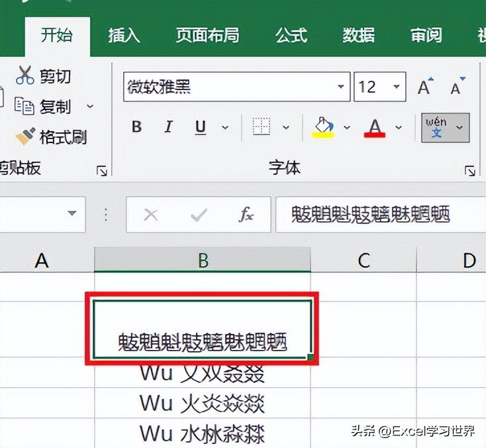Click the Cut scissors icon
The image size is (486, 448).
pyautogui.click(x=24, y=76)
